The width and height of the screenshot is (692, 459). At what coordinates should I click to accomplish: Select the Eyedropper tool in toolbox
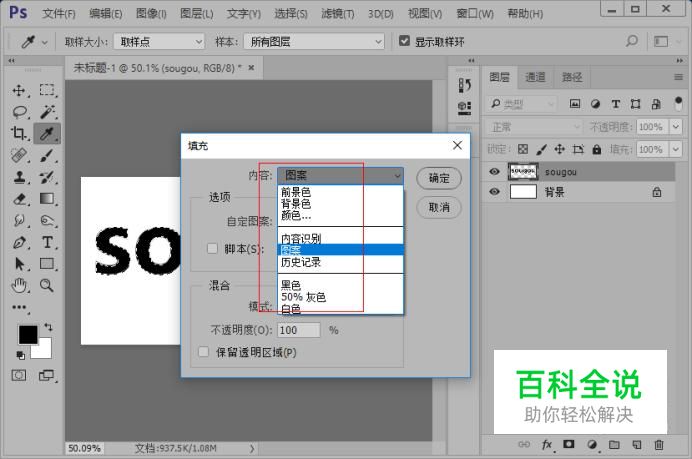coord(47,133)
